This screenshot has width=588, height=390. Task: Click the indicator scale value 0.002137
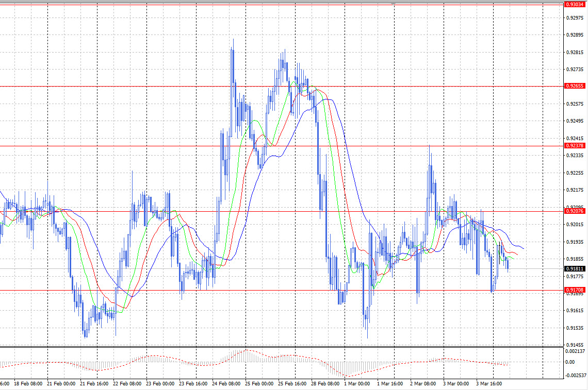coord(575,351)
